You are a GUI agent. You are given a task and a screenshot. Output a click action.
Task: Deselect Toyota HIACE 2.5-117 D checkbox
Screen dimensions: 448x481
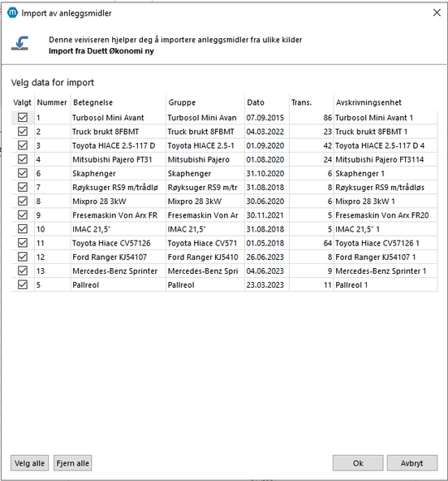point(23,145)
